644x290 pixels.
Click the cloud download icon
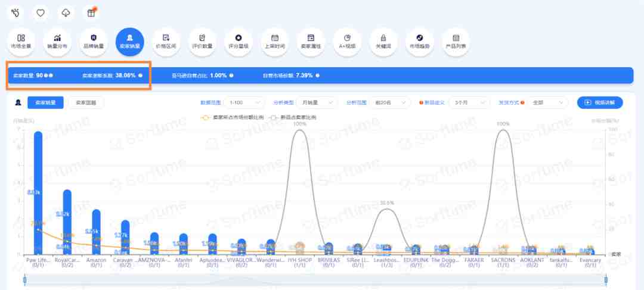66,13
